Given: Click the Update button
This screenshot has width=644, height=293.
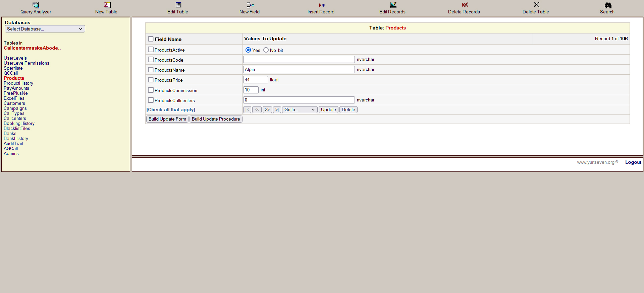Looking at the screenshot, I should tap(328, 109).
